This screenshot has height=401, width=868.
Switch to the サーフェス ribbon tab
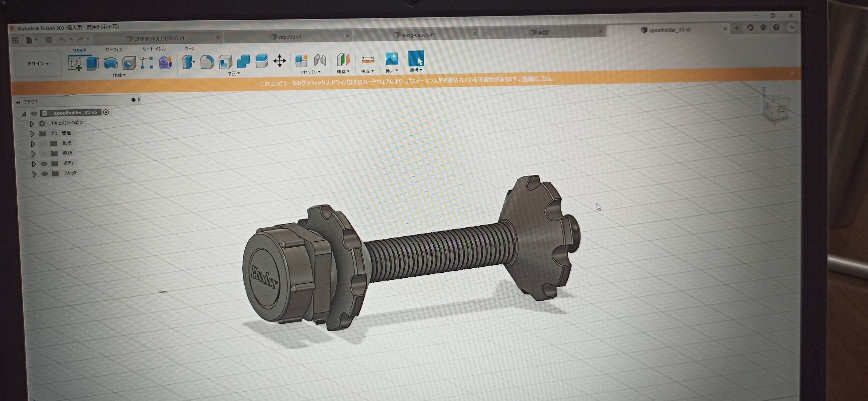click(114, 49)
